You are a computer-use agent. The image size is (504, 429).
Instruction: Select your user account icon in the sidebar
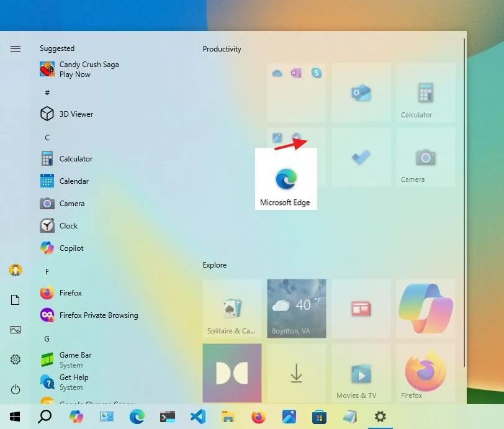point(15,269)
